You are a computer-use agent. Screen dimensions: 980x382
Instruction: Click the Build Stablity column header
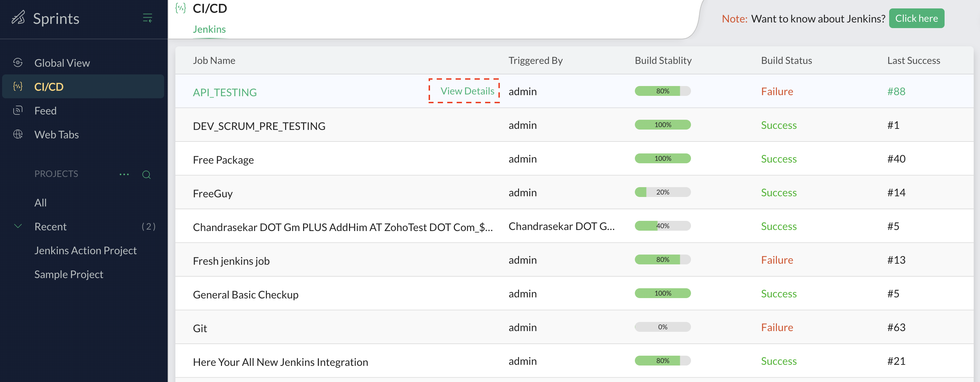coord(663,60)
